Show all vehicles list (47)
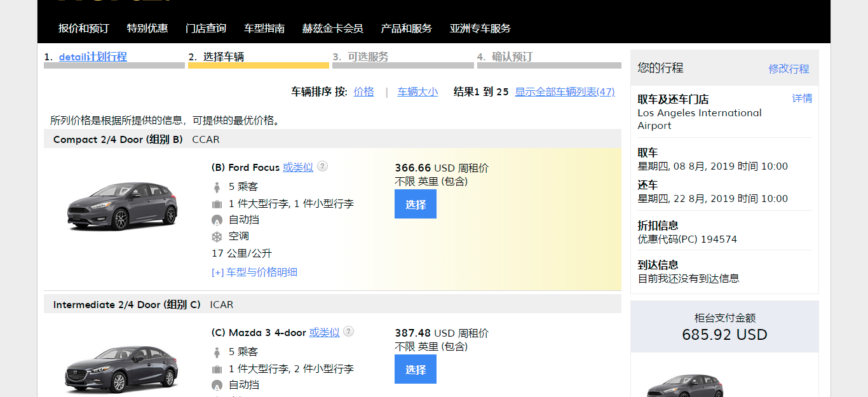 (564, 91)
